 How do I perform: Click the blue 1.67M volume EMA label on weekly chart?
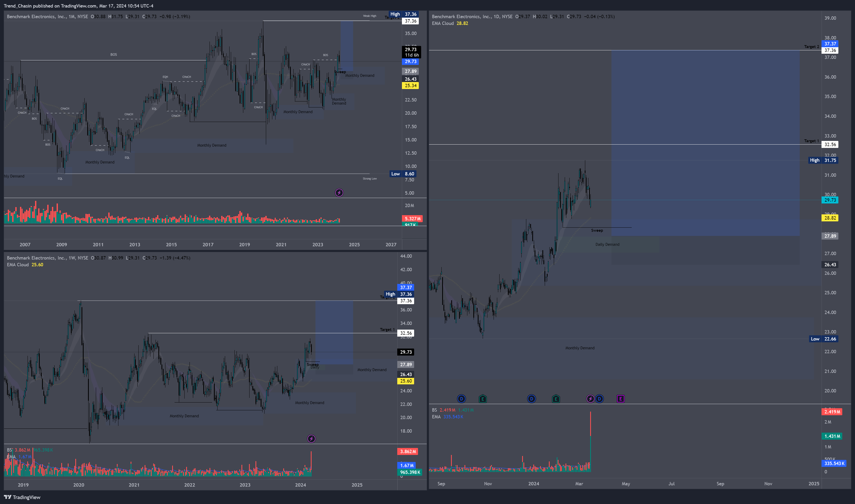(x=407, y=466)
